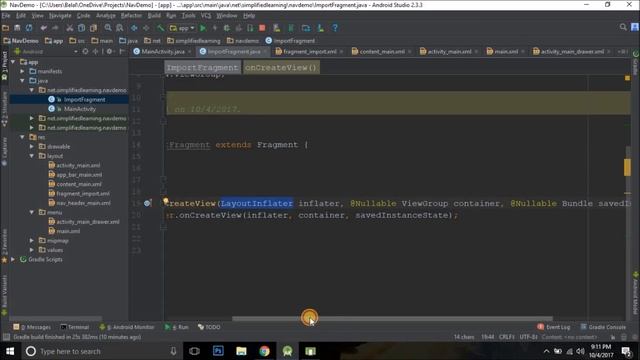Click the Cut scissors icon
Screen dimensions: 640x360
(x=70, y=28)
